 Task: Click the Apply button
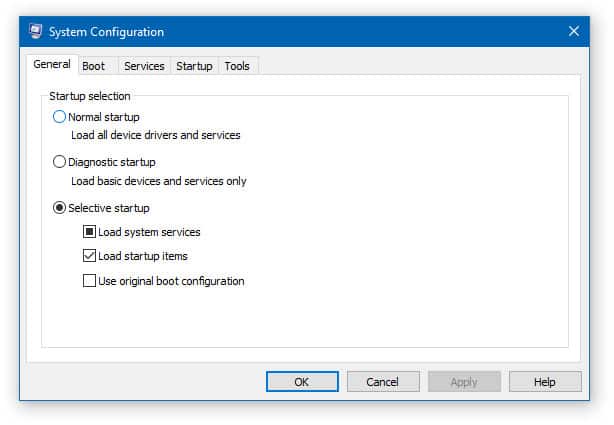point(464,382)
